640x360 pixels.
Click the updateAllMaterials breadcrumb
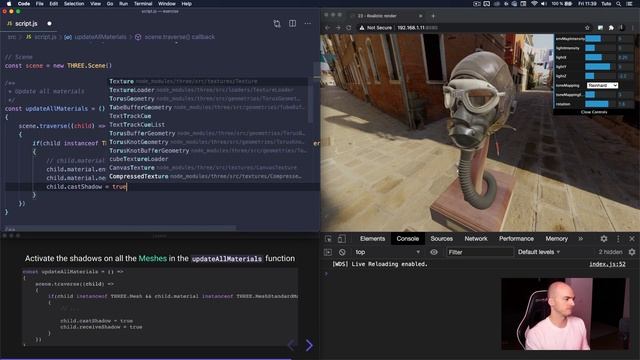pos(95,37)
